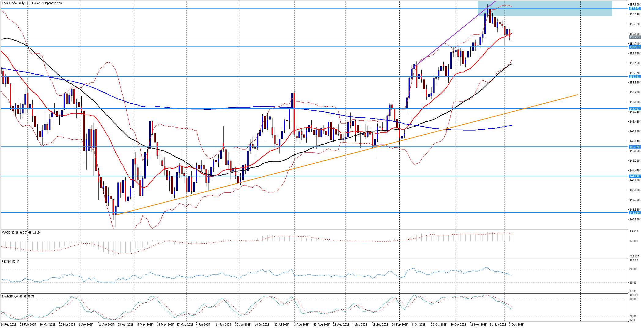Viewport: 644px width, 328px height.
Task: Click the 146.378 price level label
Action: click(x=634, y=147)
